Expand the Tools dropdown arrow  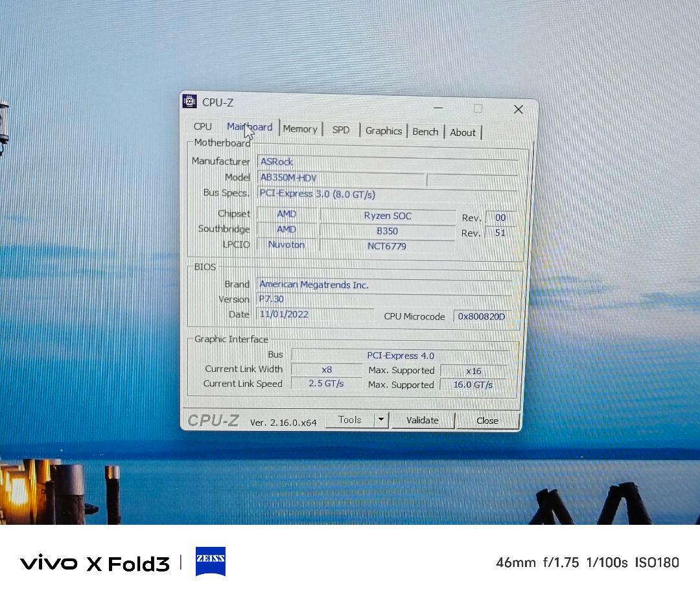pyautogui.click(x=381, y=420)
